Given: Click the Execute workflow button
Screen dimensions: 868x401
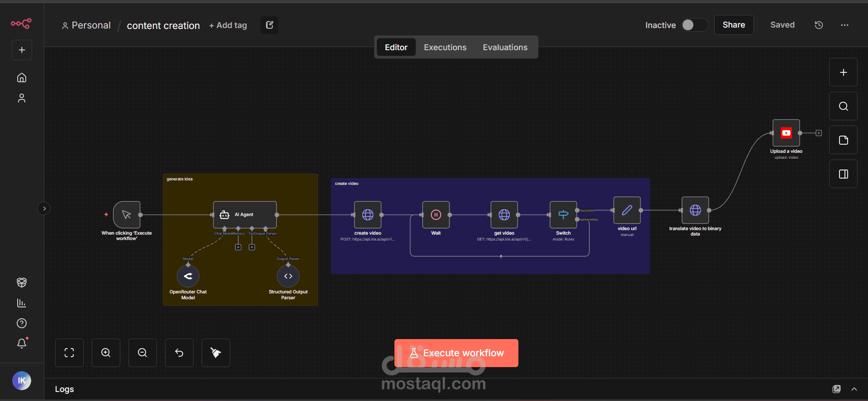Looking at the screenshot, I should click(x=456, y=353).
